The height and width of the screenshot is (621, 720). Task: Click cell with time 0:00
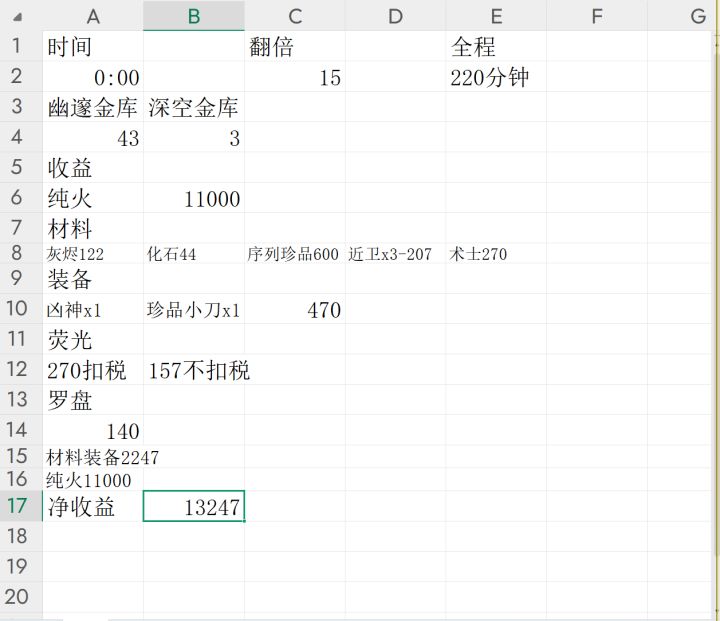[93, 77]
